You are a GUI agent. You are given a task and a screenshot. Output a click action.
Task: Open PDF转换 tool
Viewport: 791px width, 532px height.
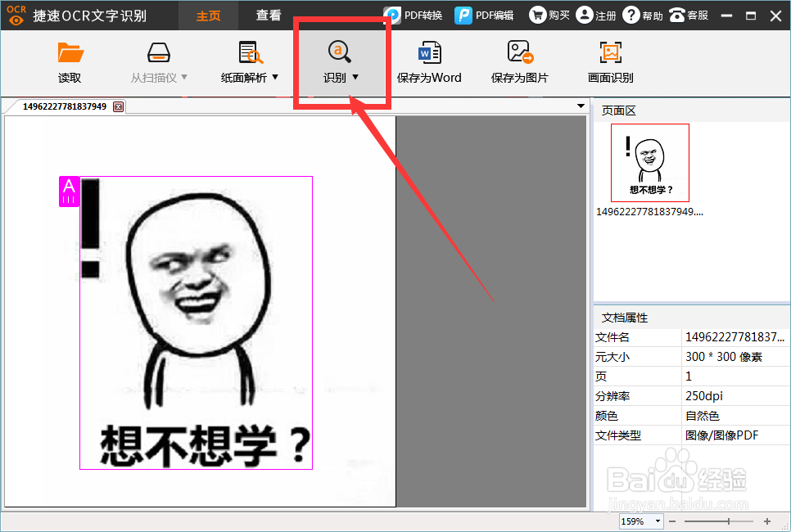[x=413, y=15]
